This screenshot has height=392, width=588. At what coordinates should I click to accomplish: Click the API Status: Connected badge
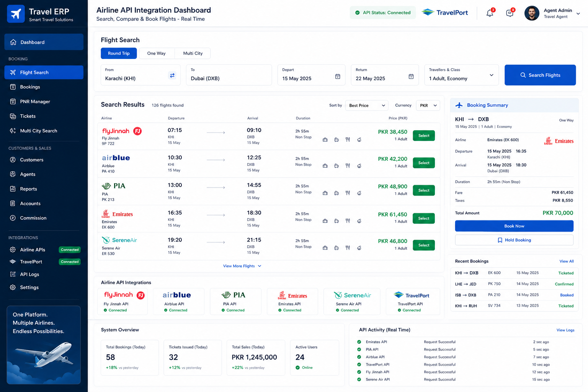click(x=382, y=13)
